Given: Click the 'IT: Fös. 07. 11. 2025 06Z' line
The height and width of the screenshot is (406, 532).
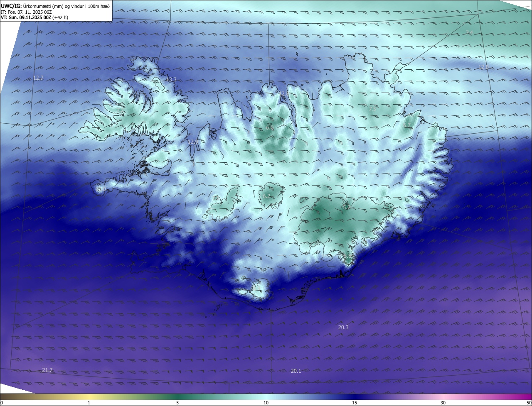Looking at the screenshot, I should point(26,12).
